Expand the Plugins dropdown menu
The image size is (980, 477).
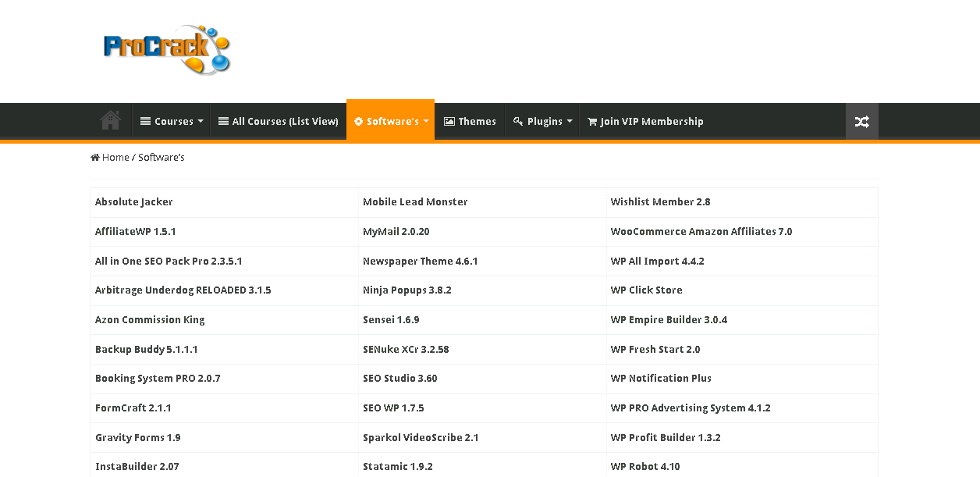(x=542, y=121)
